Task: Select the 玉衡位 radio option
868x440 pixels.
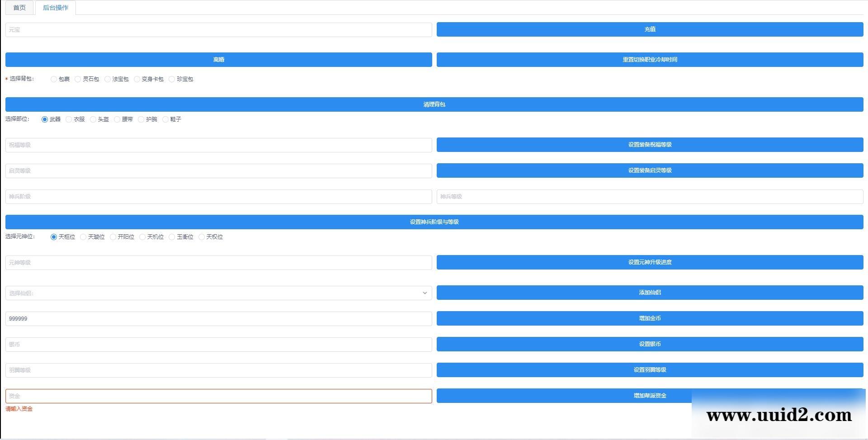Action: pos(172,237)
